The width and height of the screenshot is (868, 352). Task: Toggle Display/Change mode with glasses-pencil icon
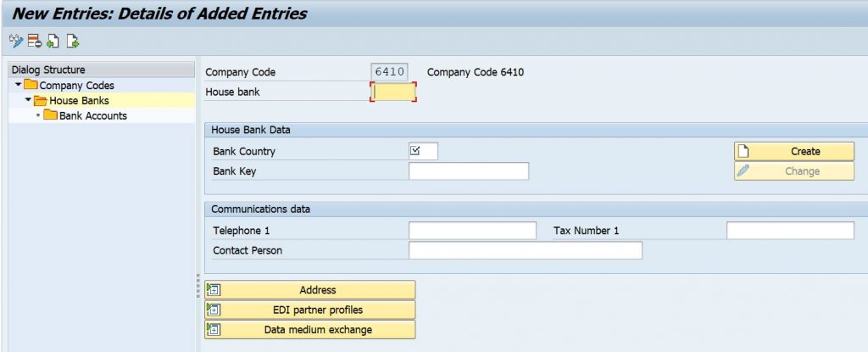17,41
